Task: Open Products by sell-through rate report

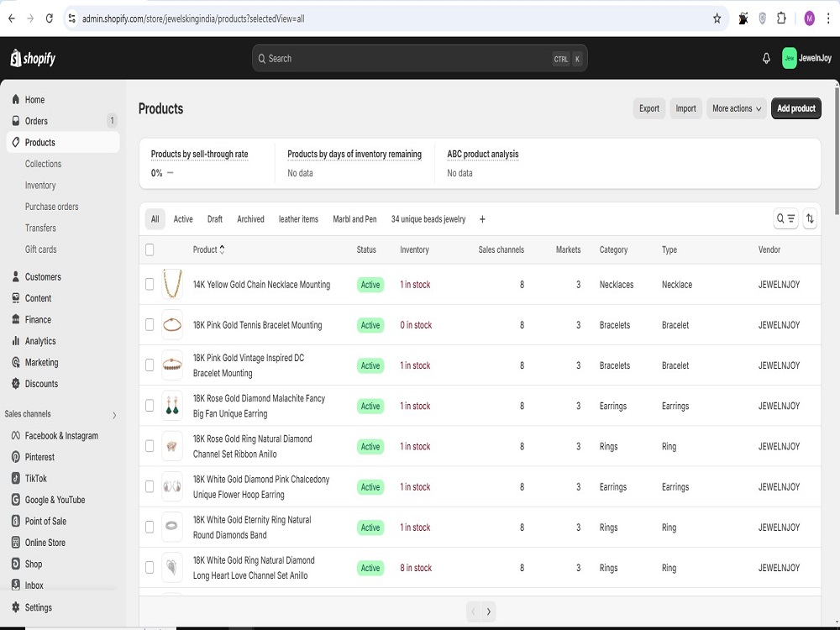Action: [x=199, y=155]
